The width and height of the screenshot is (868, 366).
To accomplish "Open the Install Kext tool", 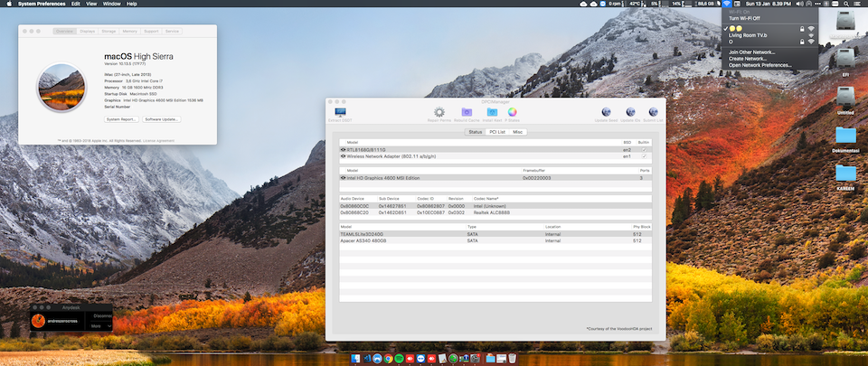I will pyautogui.click(x=492, y=113).
